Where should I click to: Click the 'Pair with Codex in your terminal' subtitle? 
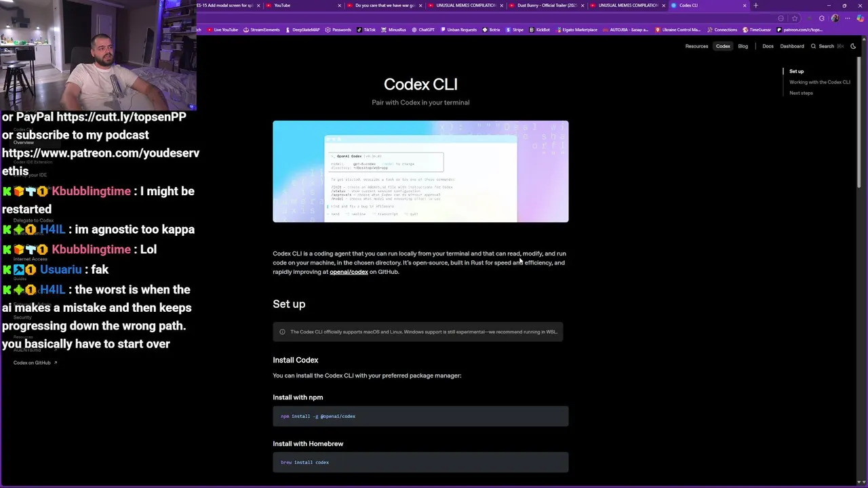pos(420,102)
